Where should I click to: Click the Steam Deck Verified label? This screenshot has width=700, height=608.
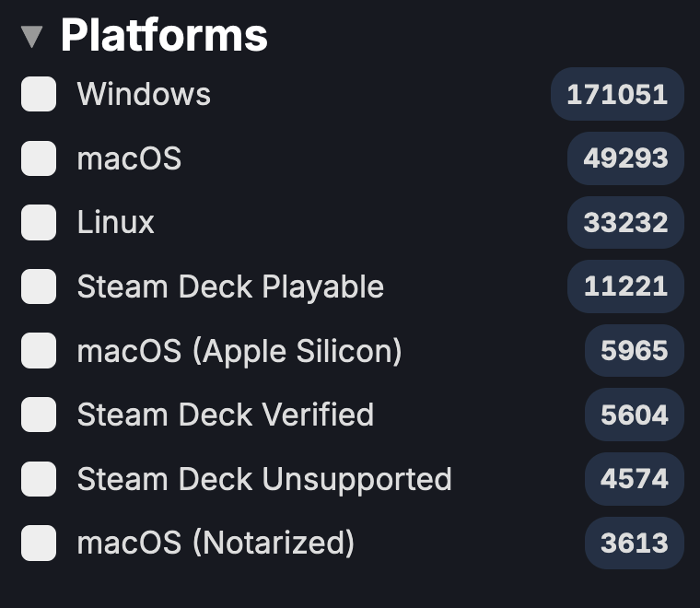tap(226, 415)
